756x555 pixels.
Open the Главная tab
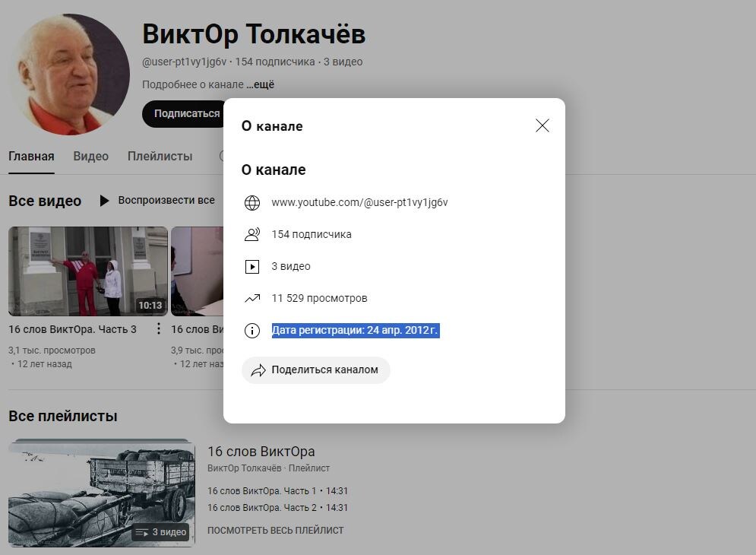[31, 157]
